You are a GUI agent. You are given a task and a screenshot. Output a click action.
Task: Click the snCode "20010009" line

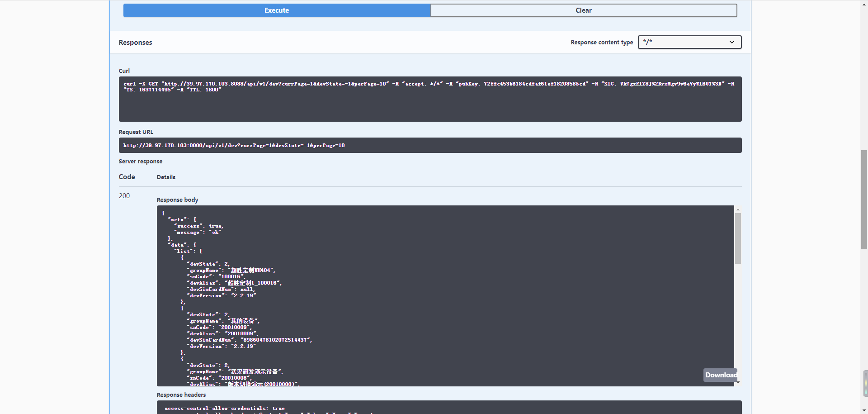tap(219, 328)
